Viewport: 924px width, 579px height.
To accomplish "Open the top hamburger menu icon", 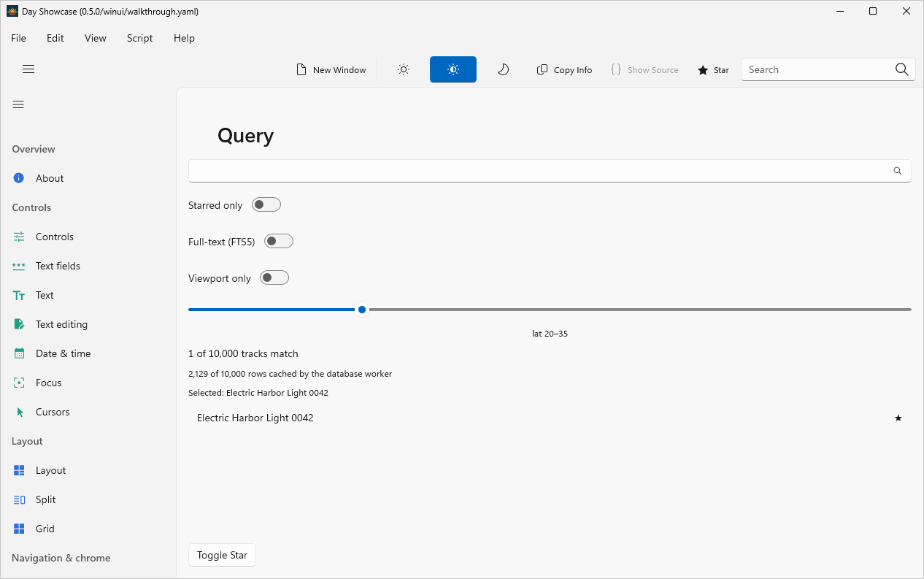I will coord(28,69).
